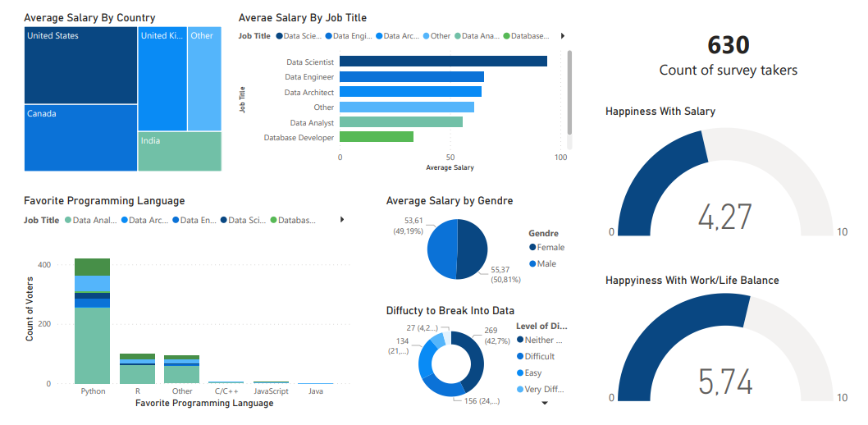Click Data Scientist legend marker in salary chart
The width and height of the screenshot is (868, 425).
pos(279,36)
